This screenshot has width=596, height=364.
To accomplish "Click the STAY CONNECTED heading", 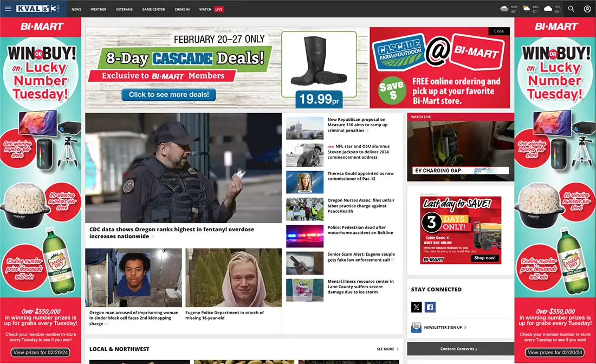I will click(436, 289).
